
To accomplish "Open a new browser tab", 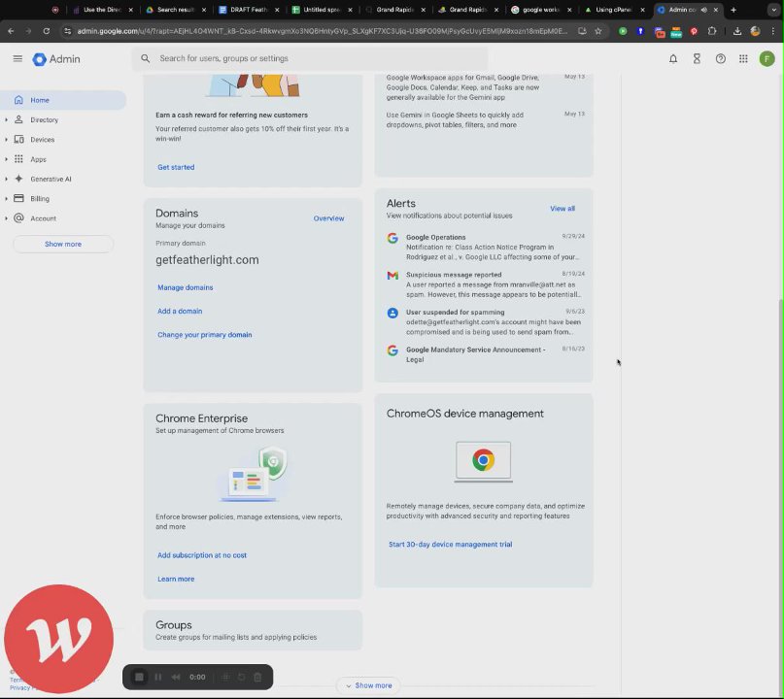I will point(733,10).
